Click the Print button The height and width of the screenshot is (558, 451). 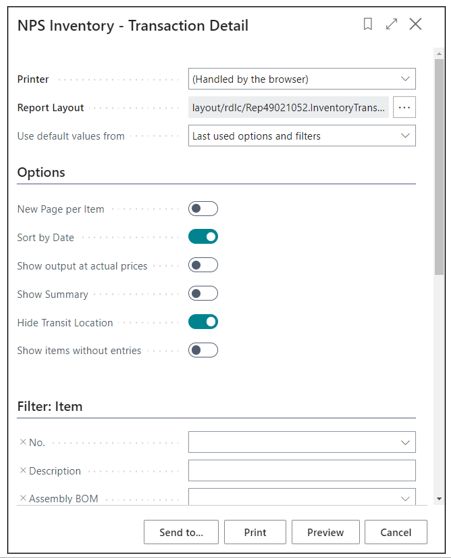click(255, 532)
